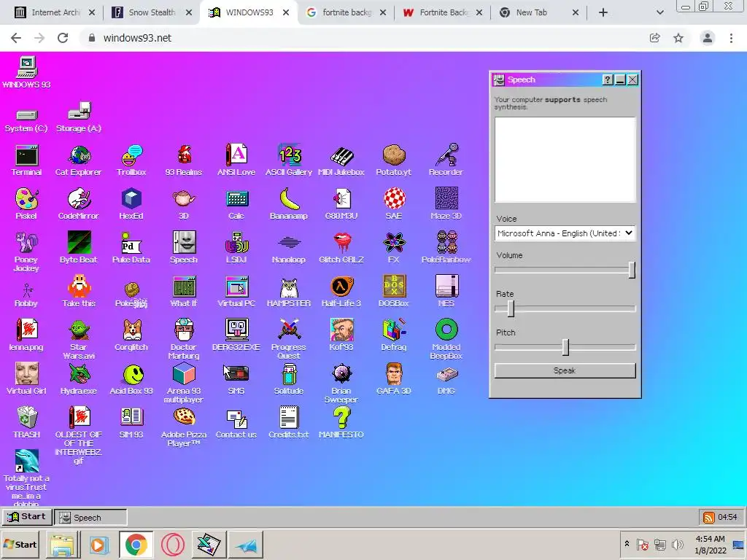747x560 pixels.
Task: Switch to the fortnite Google search tab
Action: [x=346, y=12]
